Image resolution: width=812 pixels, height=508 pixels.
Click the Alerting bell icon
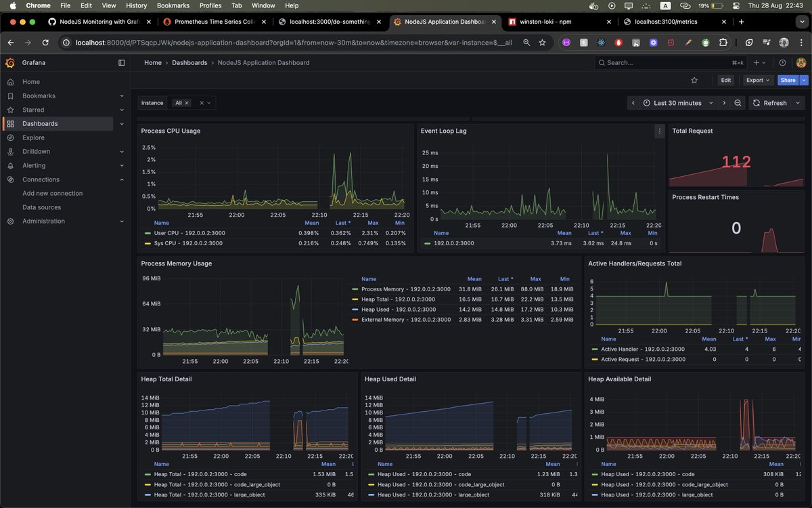10,165
